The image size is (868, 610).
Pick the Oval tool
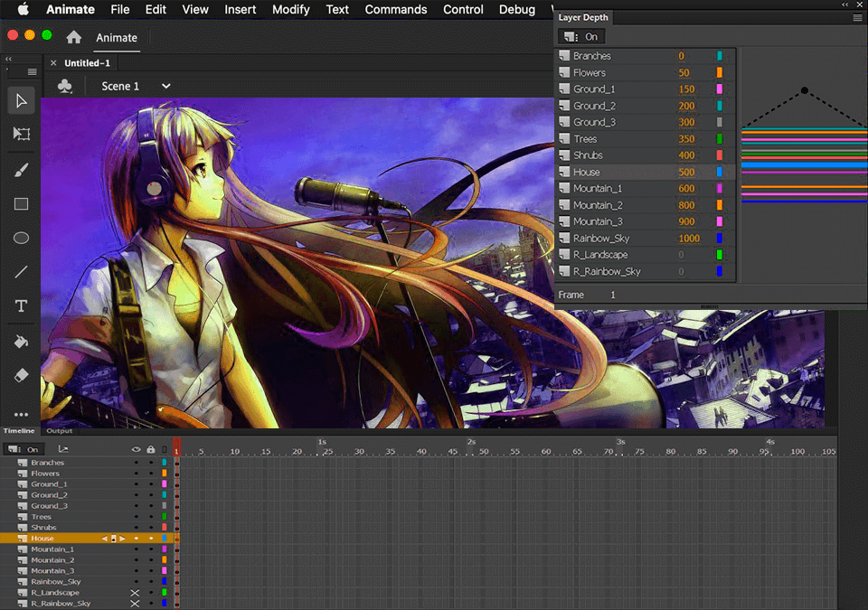coord(21,239)
